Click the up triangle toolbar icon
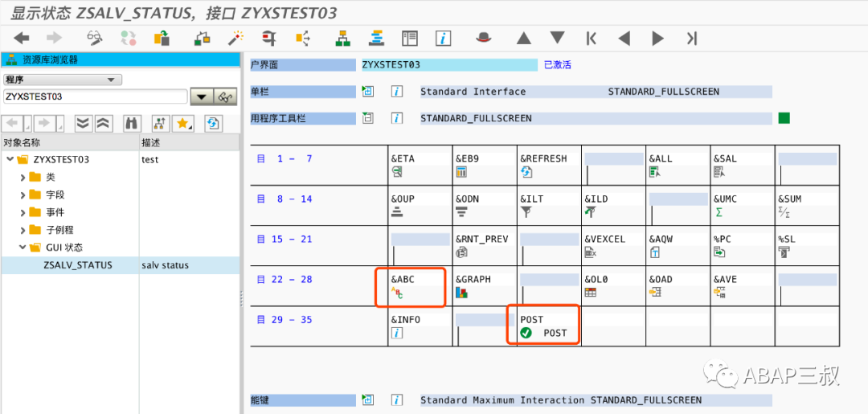This screenshot has width=868, height=414. (x=524, y=39)
